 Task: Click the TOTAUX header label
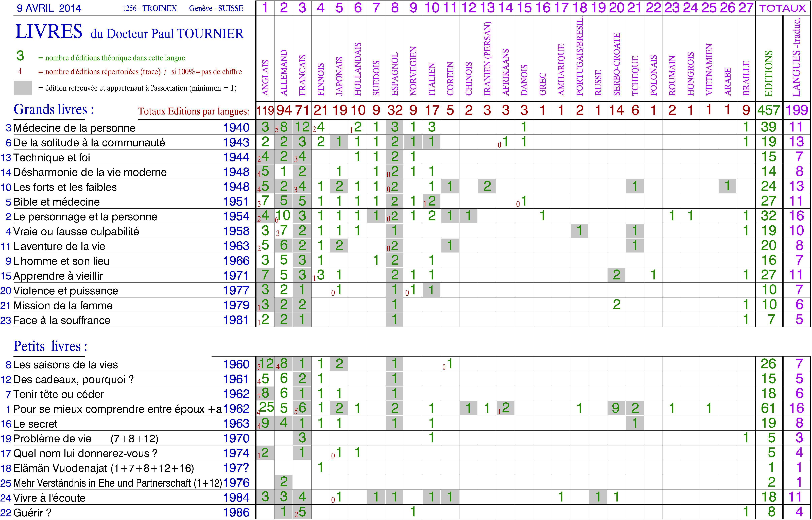(x=783, y=8)
